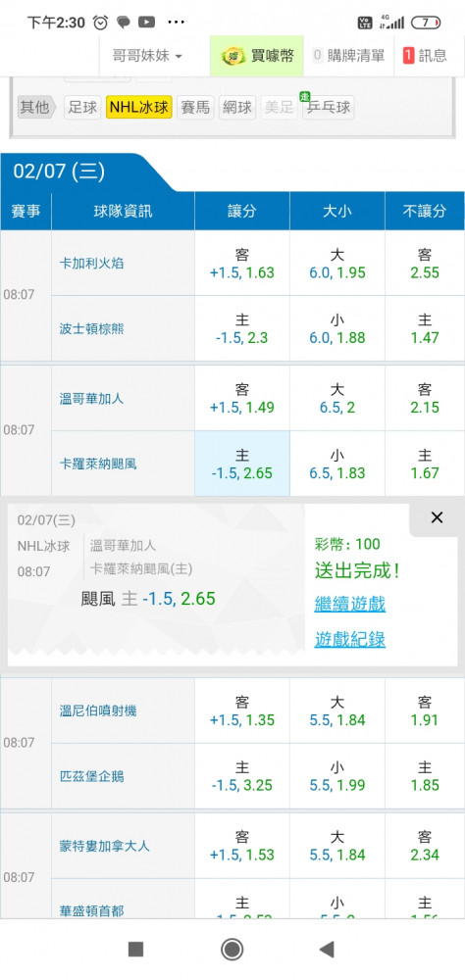Select 匹茲堡企鵝 主 1.85 moneyline odds

(x=425, y=775)
